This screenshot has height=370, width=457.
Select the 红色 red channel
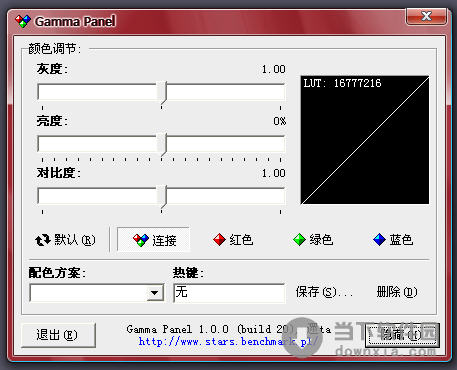pos(233,240)
